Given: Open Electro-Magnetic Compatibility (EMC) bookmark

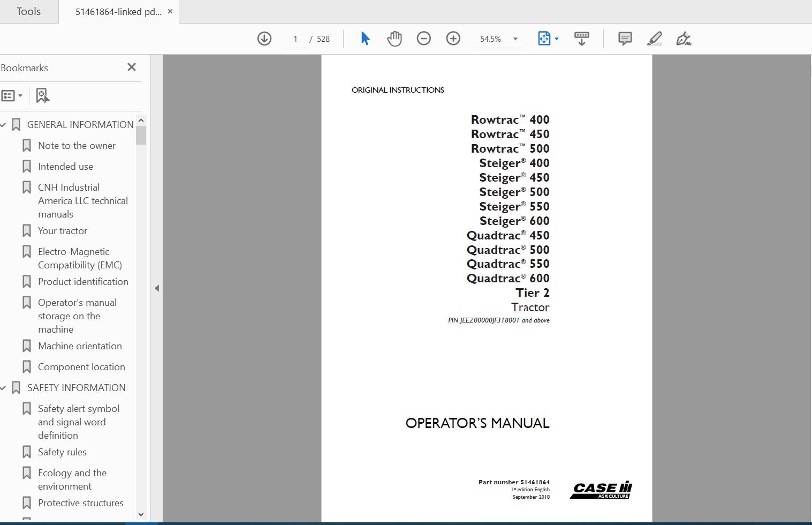Looking at the screenshot, I should pyautogui.click(x=80, y=258).
